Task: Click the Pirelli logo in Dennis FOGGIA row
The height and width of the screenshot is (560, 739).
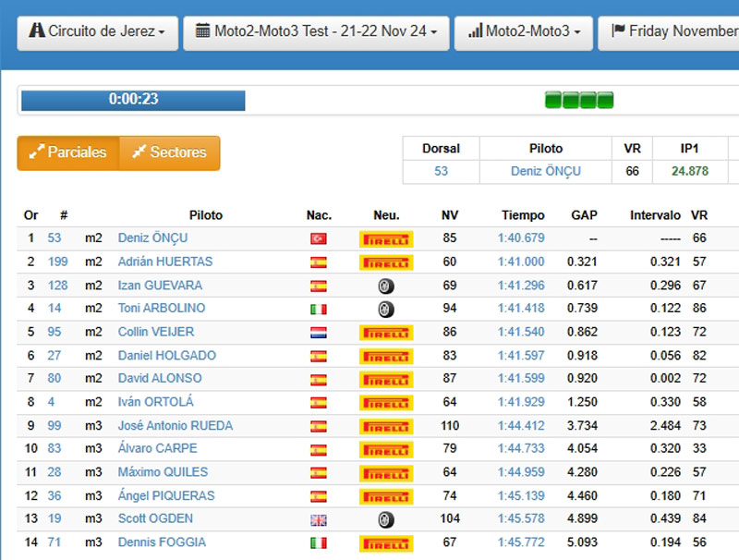Action: tap(385, 543)
